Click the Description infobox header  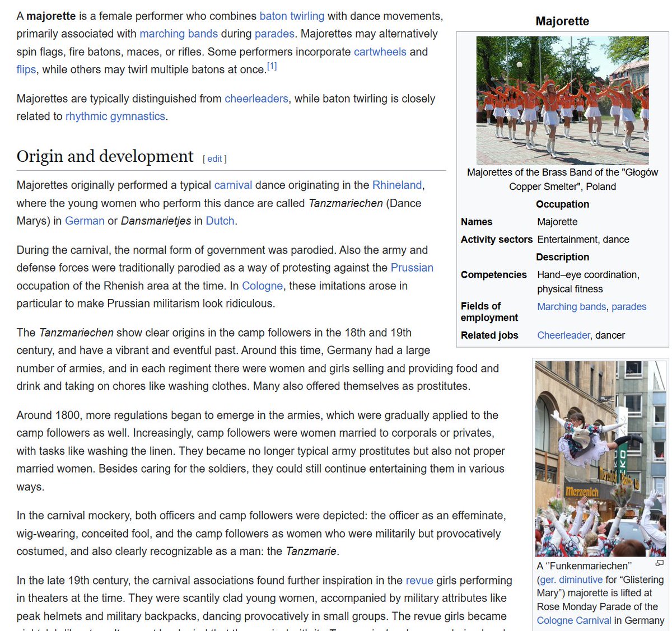[562, 257]
